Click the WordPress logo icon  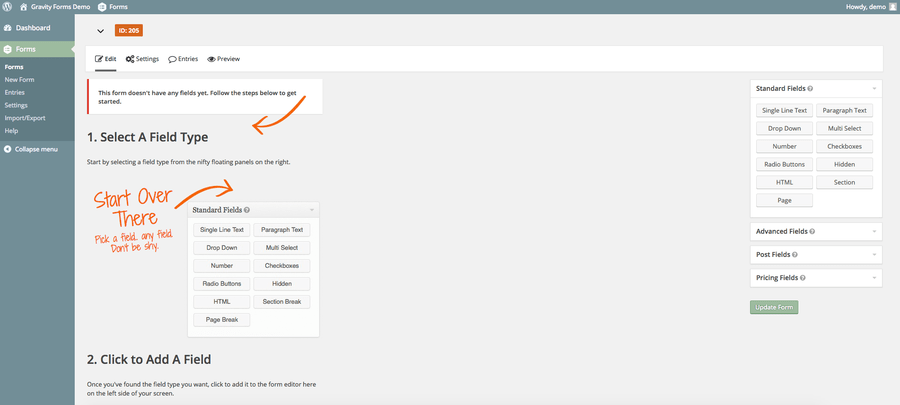point(8,7)
